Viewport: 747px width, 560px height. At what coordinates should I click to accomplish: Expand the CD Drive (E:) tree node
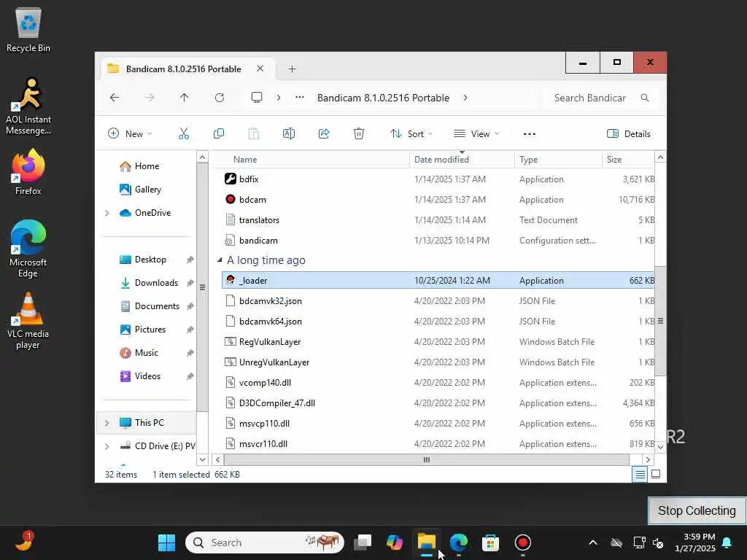point(107,446)
